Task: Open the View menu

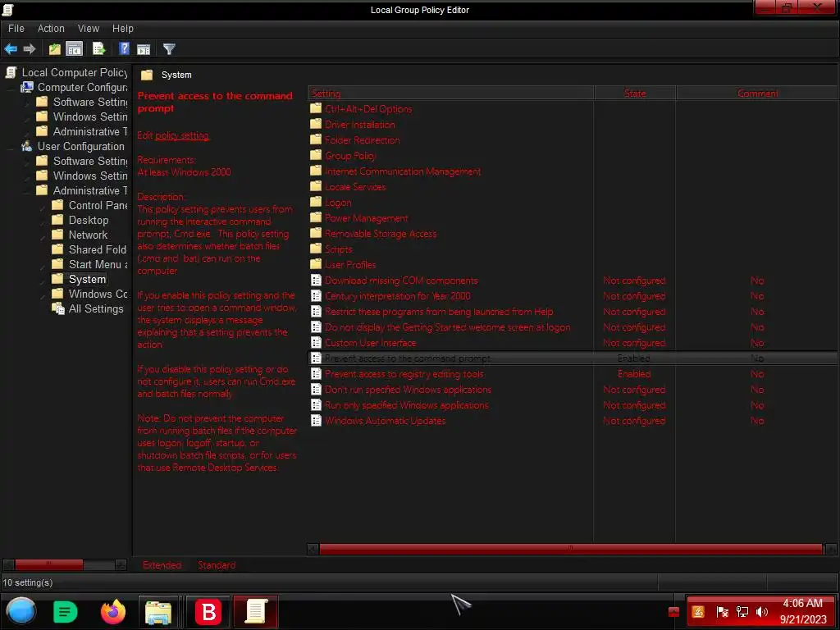Action: [89, 29]
